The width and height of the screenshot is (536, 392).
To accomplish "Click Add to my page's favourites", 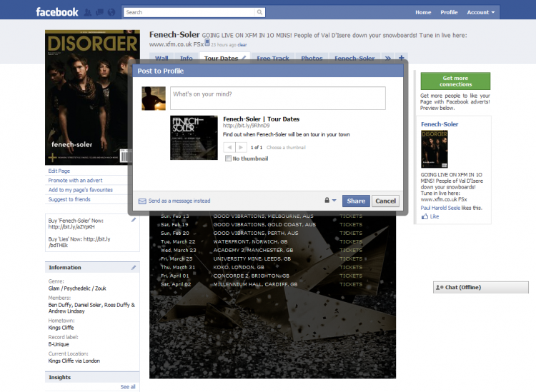I will pyautogui.click(x=80, y=190).
